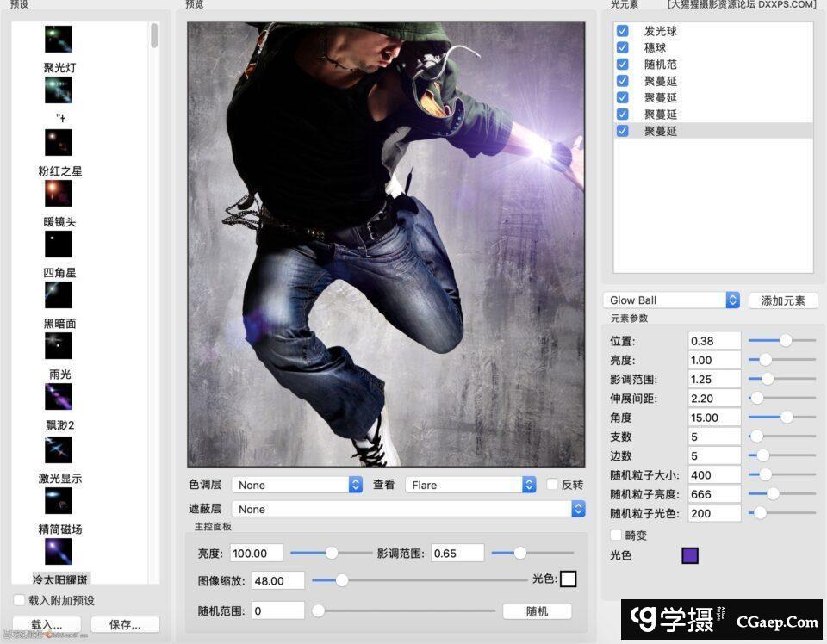Toggle the 随机范 element checkbox
Screen dimensions: 827x644
pyautogui.click(x=623, y=65)
